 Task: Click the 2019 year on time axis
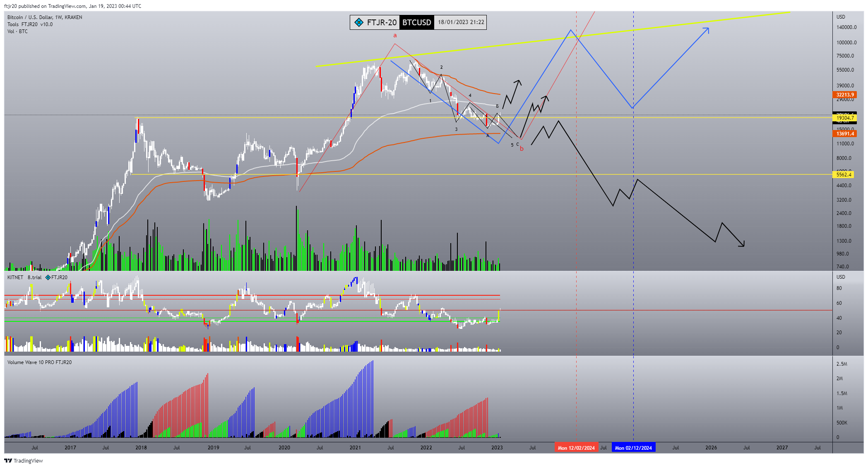[214, 448]
